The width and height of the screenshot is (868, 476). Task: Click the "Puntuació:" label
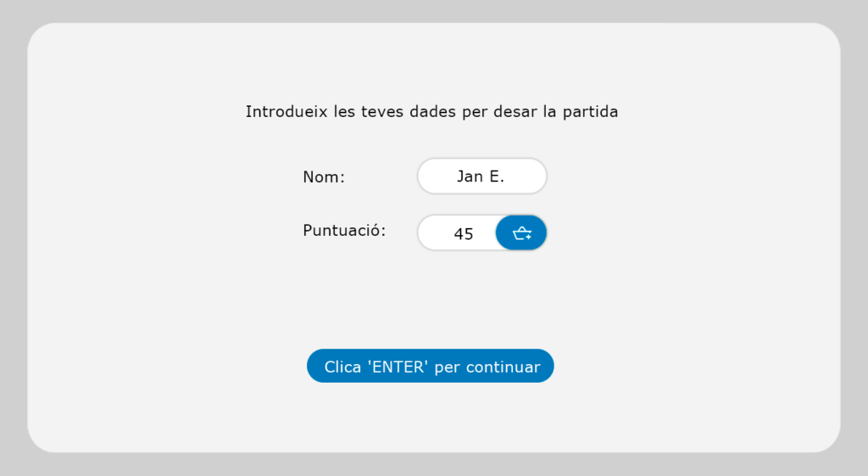[344, 231]
